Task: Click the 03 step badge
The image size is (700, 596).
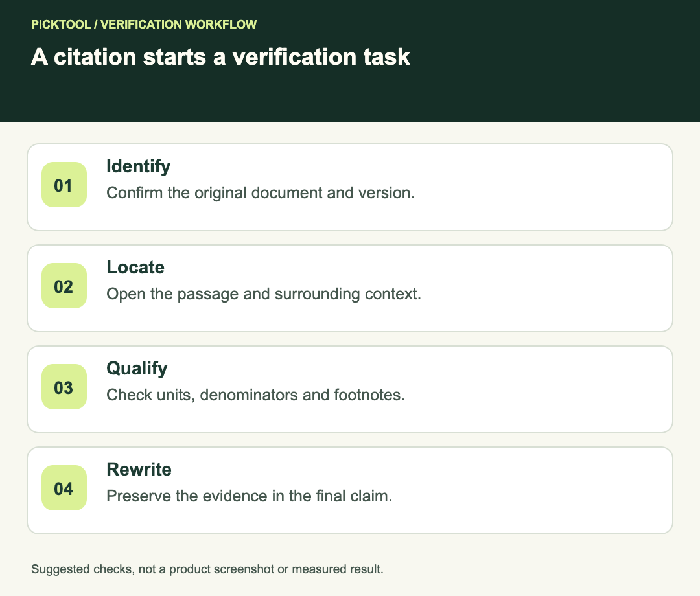Action: coord(64,387)
